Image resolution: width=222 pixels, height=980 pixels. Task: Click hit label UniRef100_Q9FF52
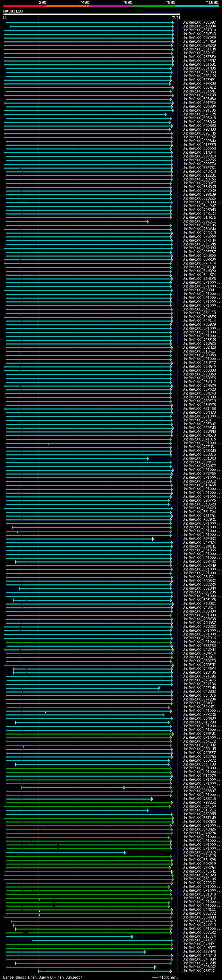point(199,137)
